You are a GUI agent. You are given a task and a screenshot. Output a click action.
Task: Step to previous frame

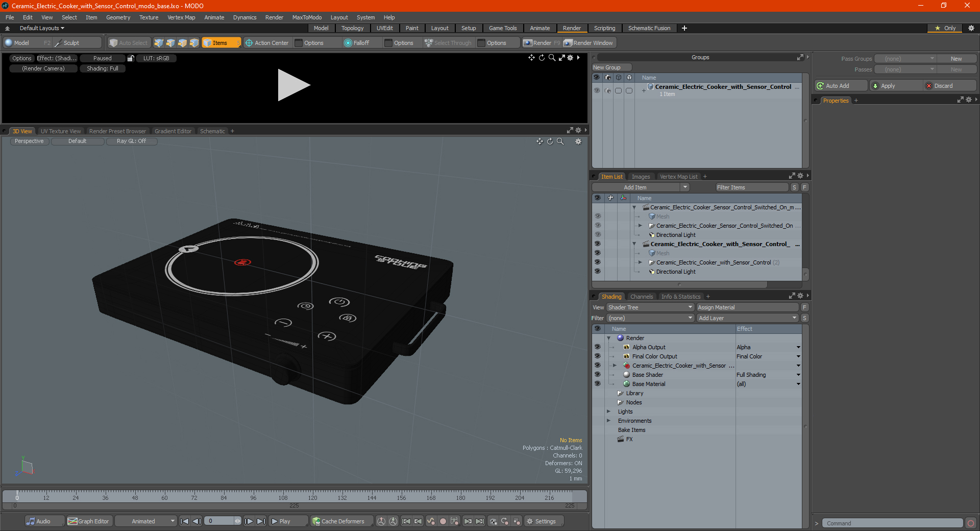point(197,521)
